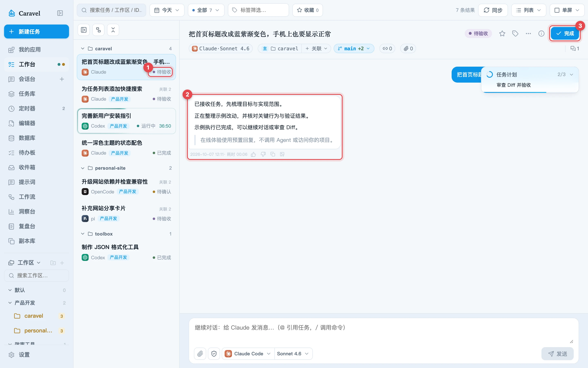This screenshot has height=368, width=588.
Task: Open the 关联 link dropdown
Action: 316,48
